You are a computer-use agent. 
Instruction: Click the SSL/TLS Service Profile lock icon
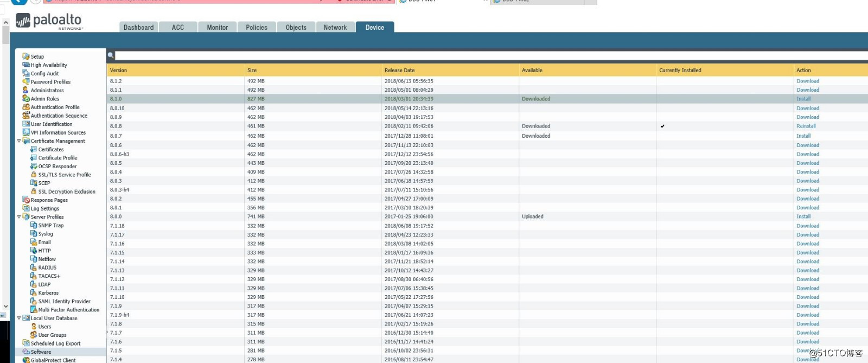[x=34, y=175]
